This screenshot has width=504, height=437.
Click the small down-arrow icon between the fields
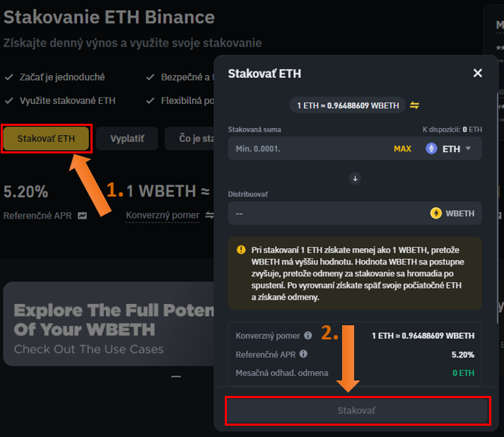(x=356, y=178)
